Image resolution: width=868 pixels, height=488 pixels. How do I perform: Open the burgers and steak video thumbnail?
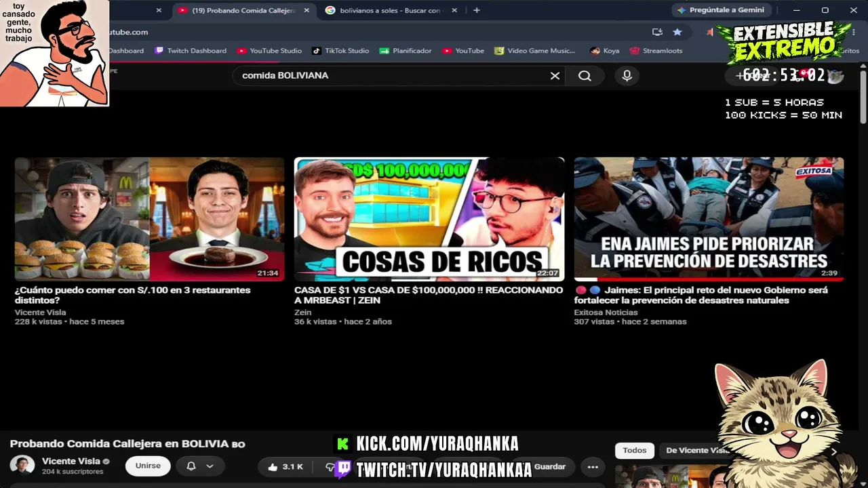149,219
